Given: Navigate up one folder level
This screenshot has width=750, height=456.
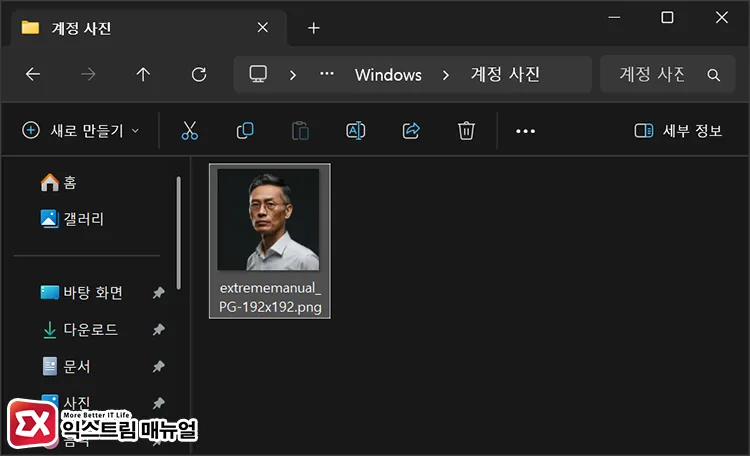Looking at the screenshot, I should tap(143, 74).
